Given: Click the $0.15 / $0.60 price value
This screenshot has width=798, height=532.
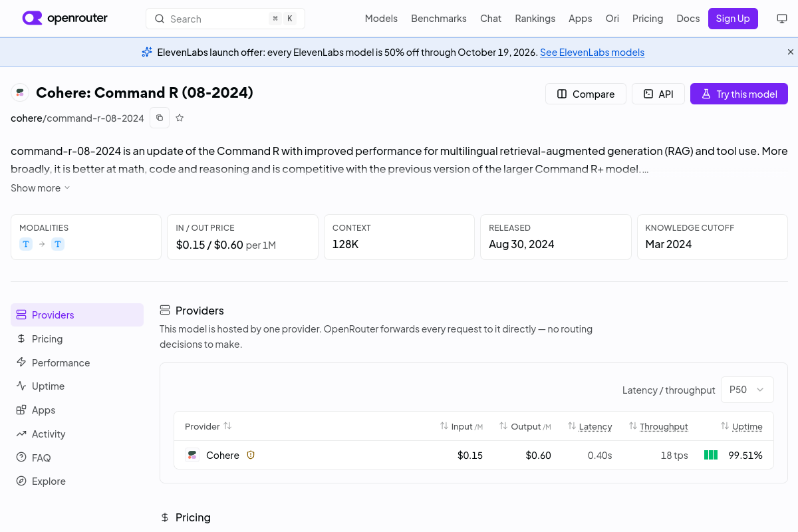Looking at the screenshot, I should click(x=209, y=245).
